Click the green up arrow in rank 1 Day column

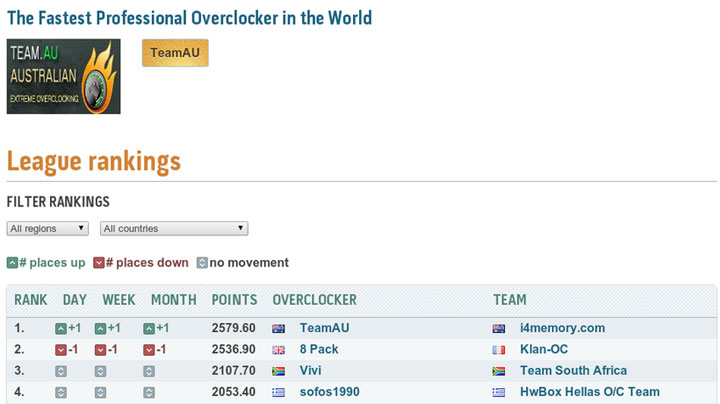(x=61, y=328)
